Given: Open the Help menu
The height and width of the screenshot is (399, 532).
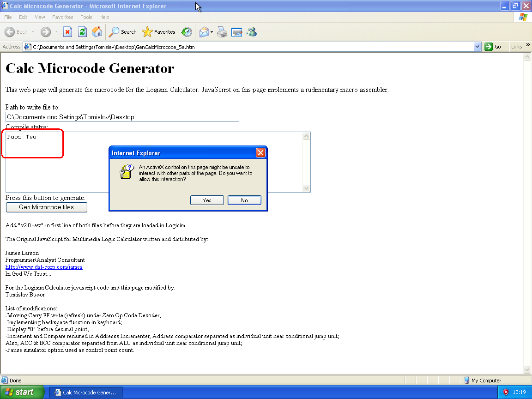Looking at the screenshot, I should coord(104,17).
